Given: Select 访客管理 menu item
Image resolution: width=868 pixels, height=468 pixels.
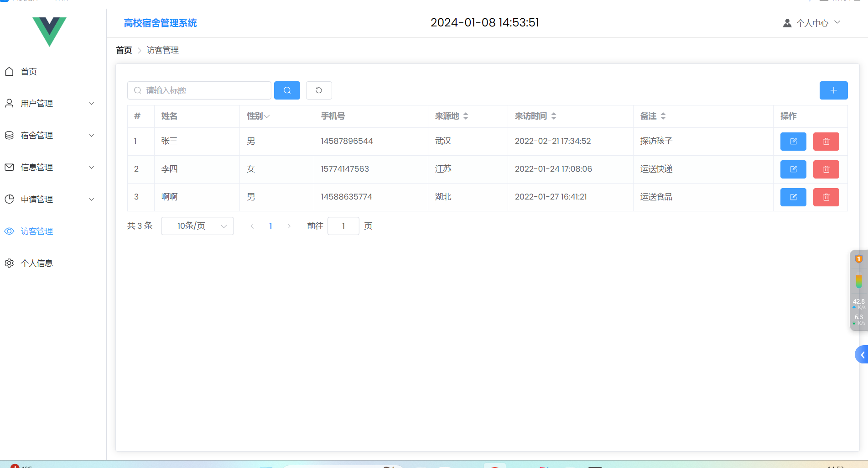Looking at the screenshot, I should [36, 231].
